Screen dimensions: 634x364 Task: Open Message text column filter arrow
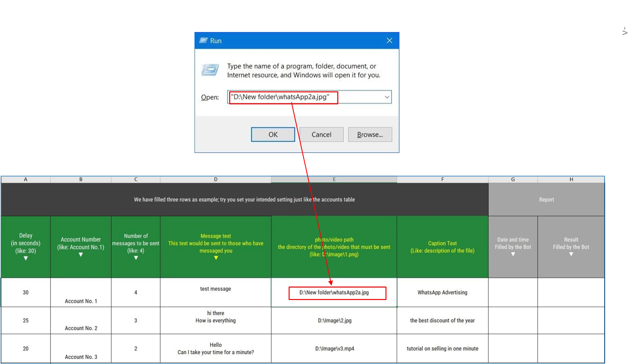(216, 258)
